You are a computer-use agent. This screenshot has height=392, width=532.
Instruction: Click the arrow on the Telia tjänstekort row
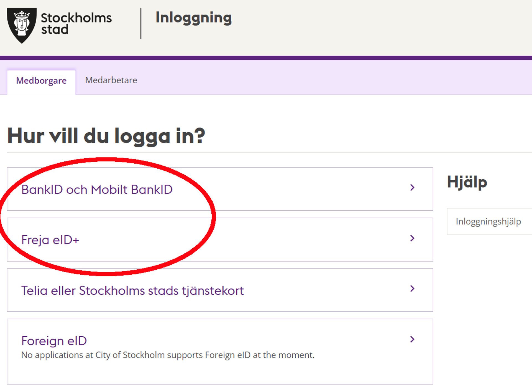[x=412, y=289]
